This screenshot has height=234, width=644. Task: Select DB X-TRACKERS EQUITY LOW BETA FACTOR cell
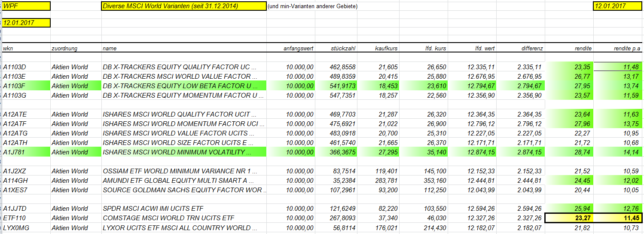[184, 86]
